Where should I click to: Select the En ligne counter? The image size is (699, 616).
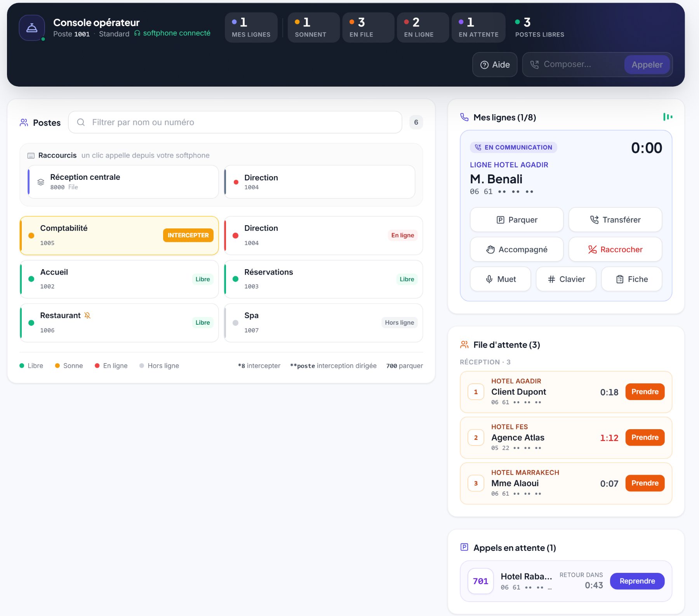423,28
